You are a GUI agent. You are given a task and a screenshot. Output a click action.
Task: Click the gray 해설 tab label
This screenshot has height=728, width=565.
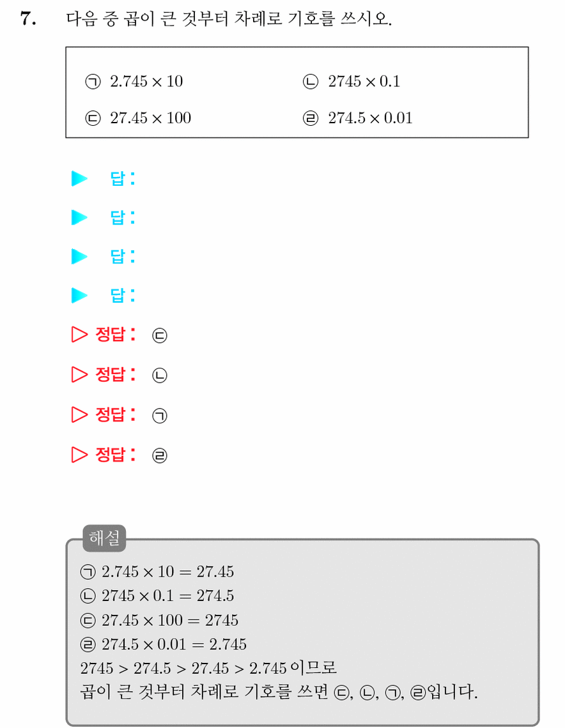[104, 538]
